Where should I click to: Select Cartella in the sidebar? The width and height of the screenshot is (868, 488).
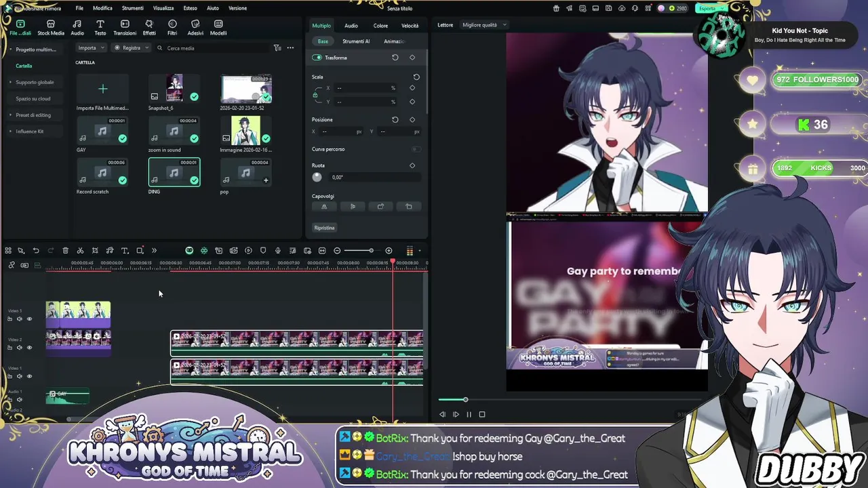point(24,66)
